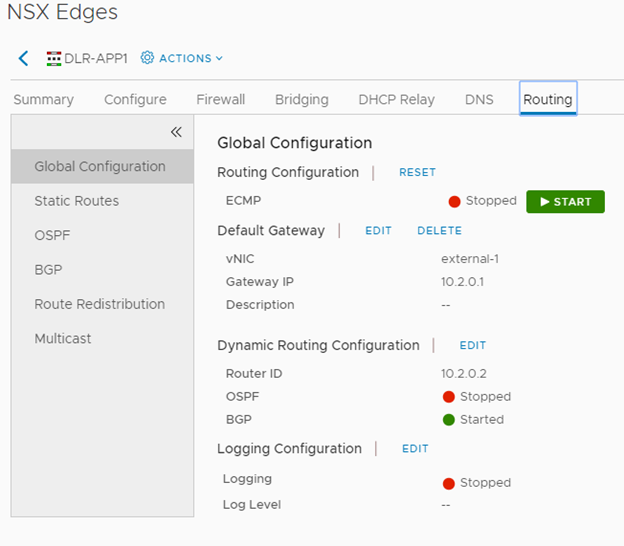Open the Firewall tab
Image resolution: width=624 pixels, height=546 pixels.
[220, 99]
